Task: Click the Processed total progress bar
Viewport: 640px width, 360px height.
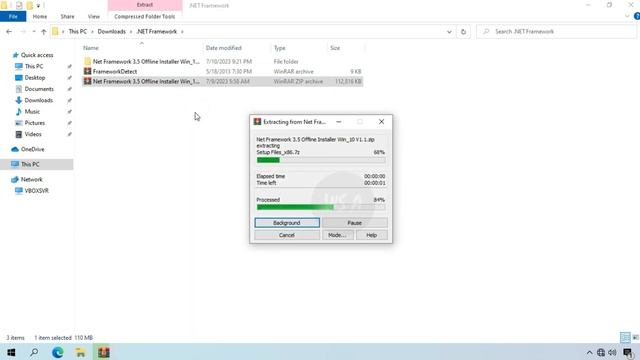Action: (321, 207)
